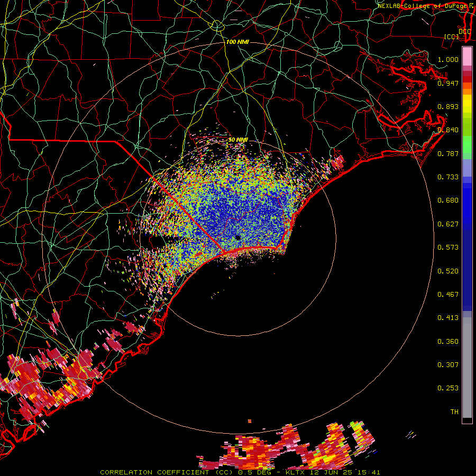Pick the gray segment of the color bar
Image resolution: width=476 pixels, height=476 pixels.
[467, 368]
